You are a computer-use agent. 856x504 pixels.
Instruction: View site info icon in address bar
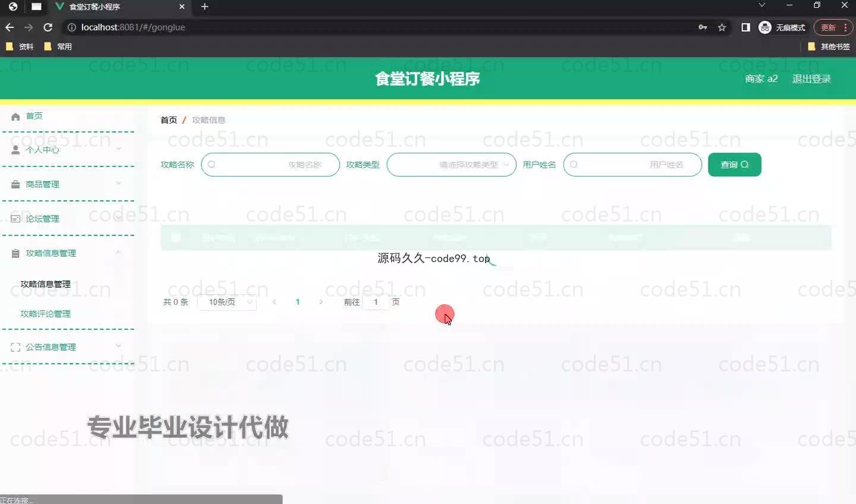72,27
